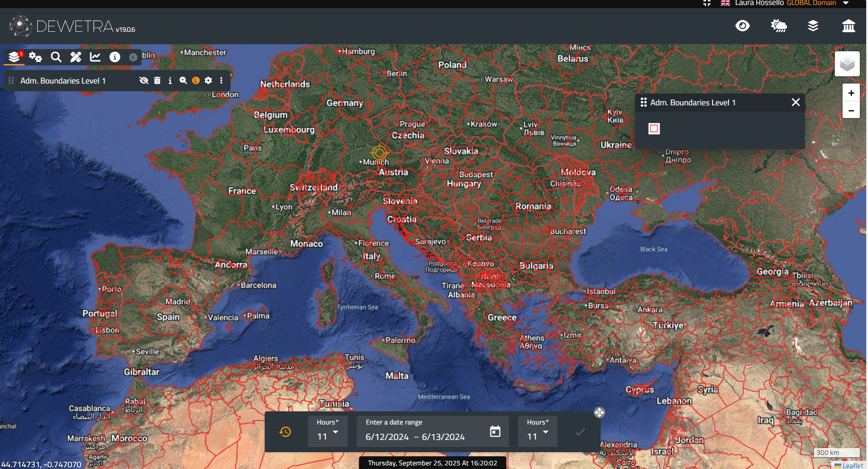
Task: Click the magnifying glass search tool
Action: tap(56, 57)
